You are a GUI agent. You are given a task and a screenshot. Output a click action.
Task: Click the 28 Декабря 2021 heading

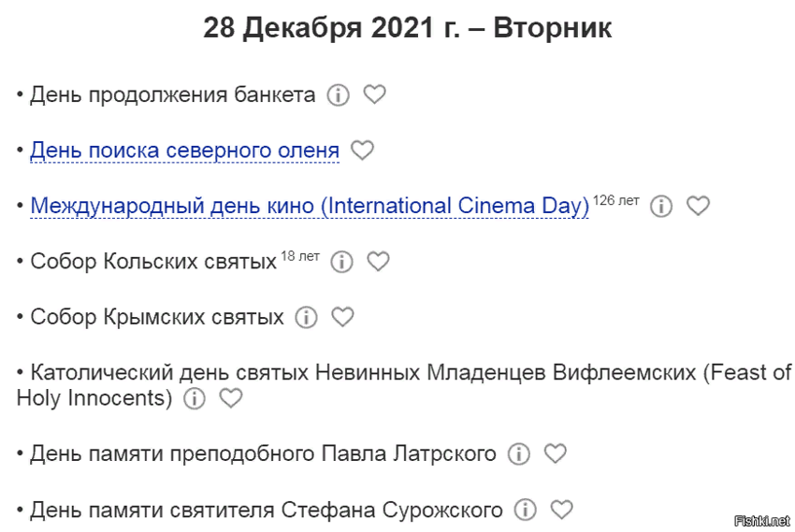[x=408, y=29]
